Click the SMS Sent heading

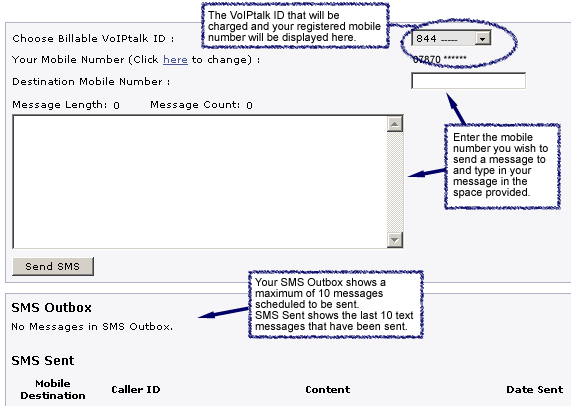[43, 360]
